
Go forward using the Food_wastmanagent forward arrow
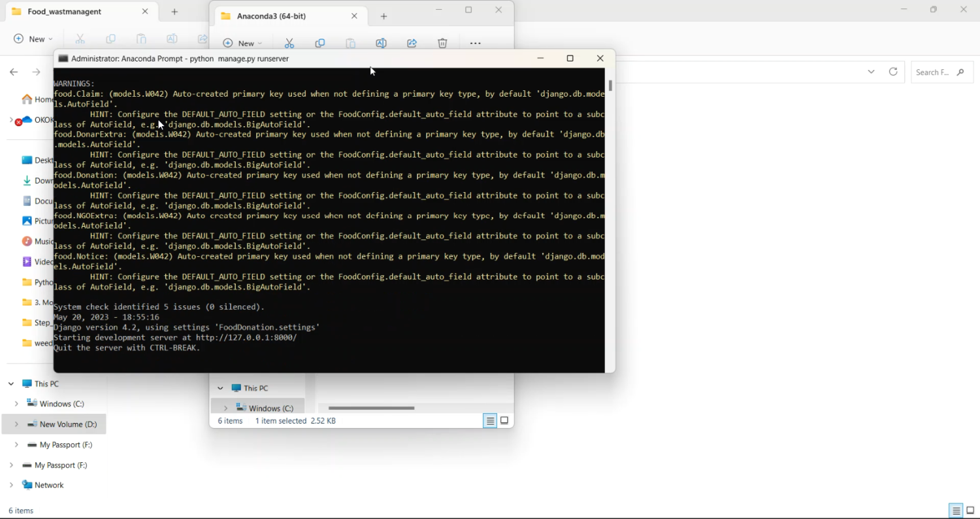[x=37, y=72]
